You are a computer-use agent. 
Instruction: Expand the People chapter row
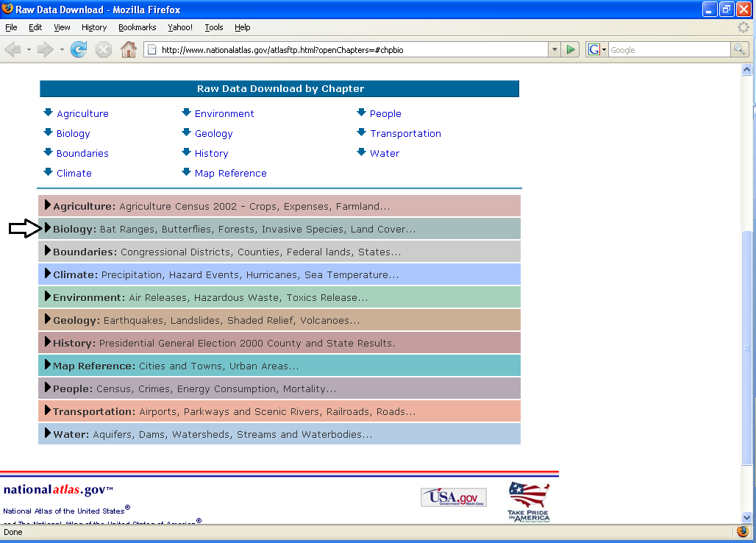click(x=279, y=388)
